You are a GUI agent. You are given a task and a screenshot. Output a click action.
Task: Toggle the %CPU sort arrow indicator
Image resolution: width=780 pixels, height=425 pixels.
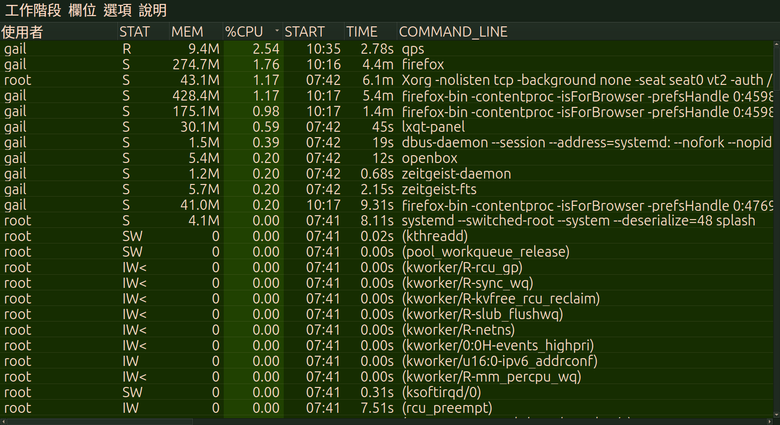[x=276, y=31]
